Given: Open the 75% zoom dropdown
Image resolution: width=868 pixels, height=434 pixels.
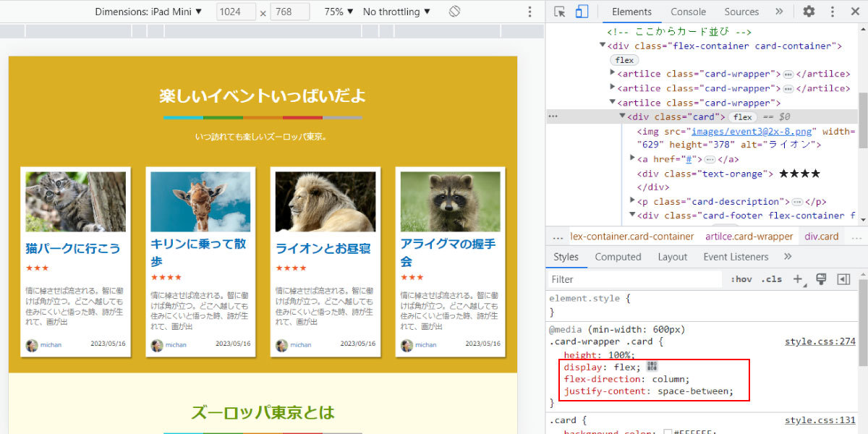Looking at the screenshot, I should tap(339, 12).
